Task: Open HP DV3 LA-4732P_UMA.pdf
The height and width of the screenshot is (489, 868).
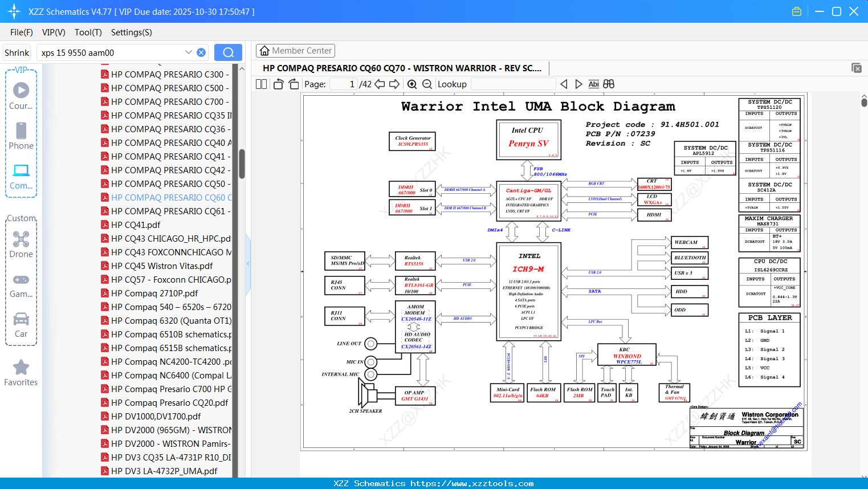Action: 159,471
